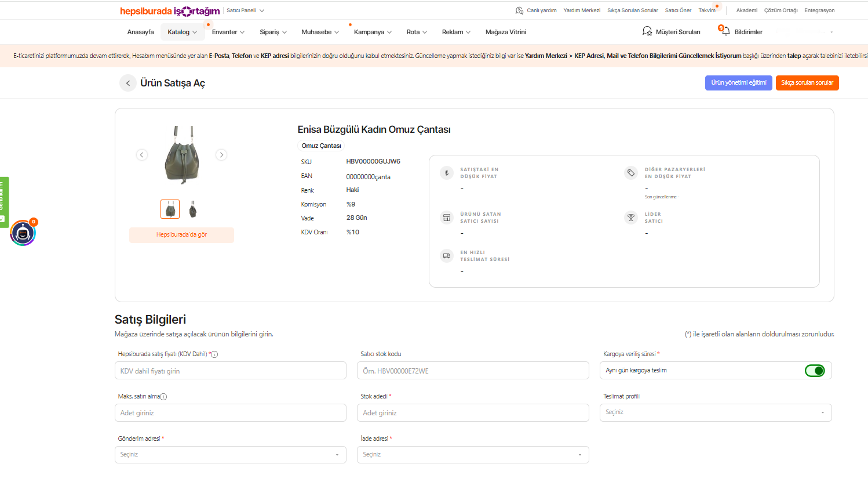Open the Gönderim adresi dropdown
The image size is (868, 482).
coord(231,455)
